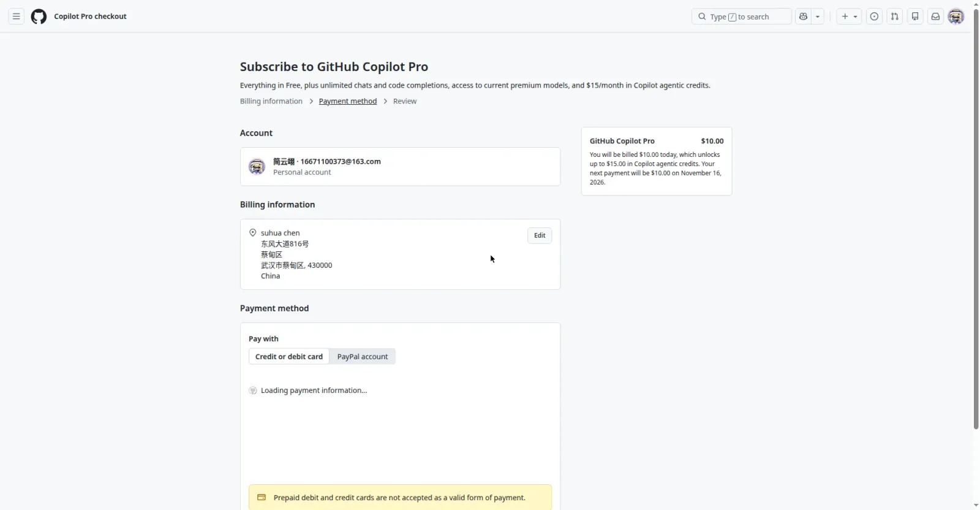Go to Billing information step
Viewport: 980px width, 510px height.
tap(271, 101)
